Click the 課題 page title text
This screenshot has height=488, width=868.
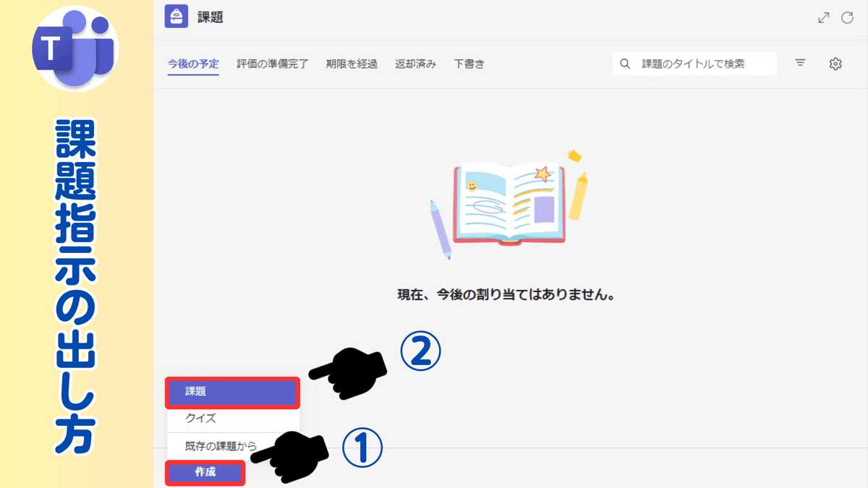coord(210,17)
